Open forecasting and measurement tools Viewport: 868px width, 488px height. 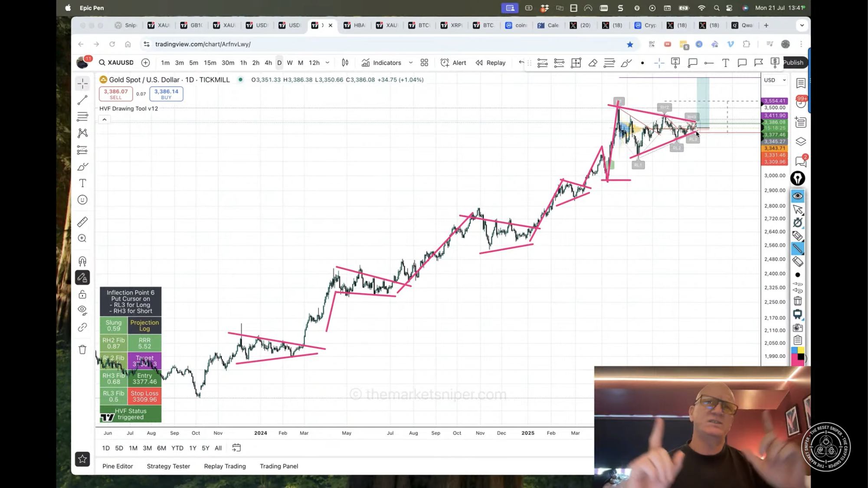click(82, 150)
